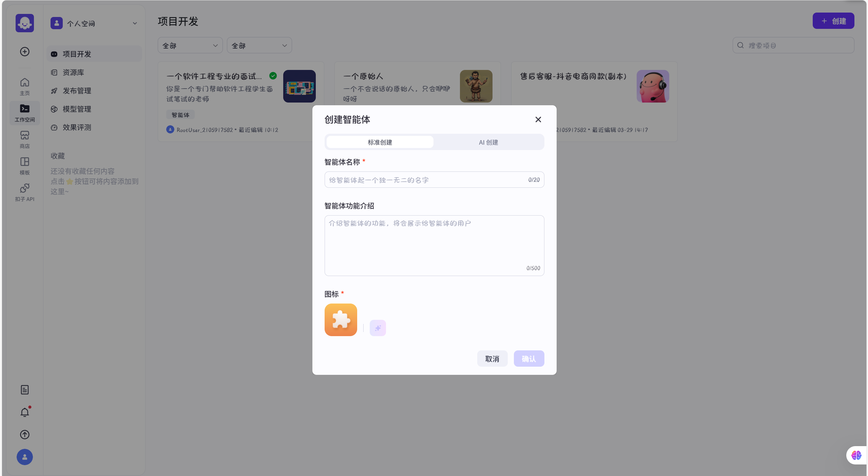Click the orange puzzle icon thumbnail
This screenshot has height=476, width=868.
(x=341, y=320)
